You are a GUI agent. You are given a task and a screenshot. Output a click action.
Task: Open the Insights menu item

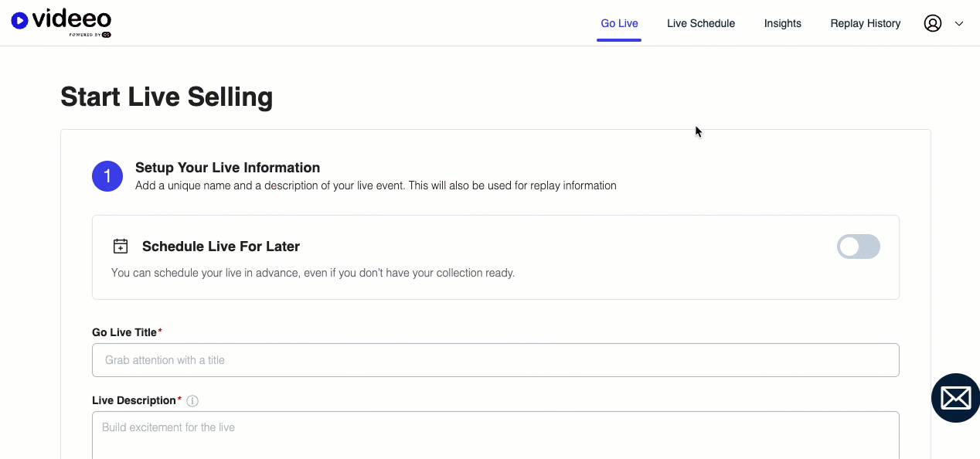coord(782,23)
